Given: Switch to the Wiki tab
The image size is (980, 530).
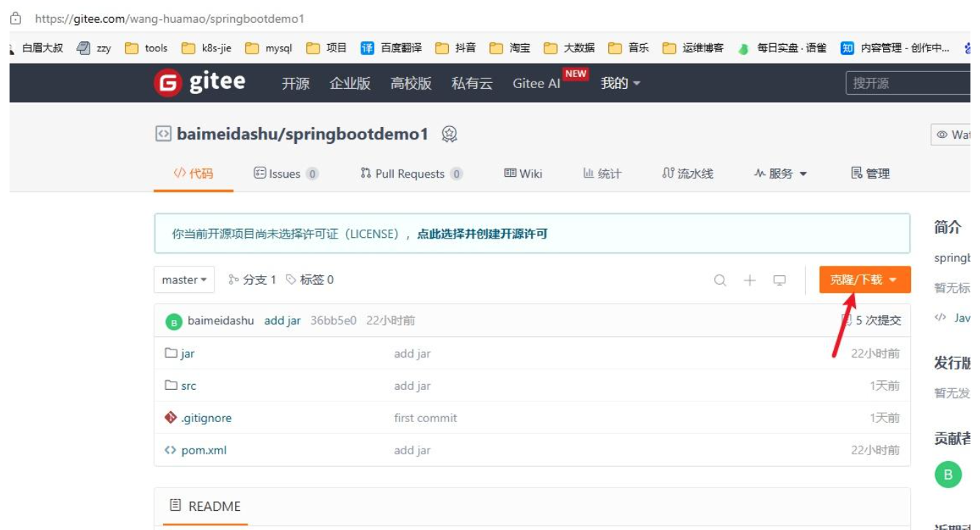Looking at the screenshot, I should point(523,174).
